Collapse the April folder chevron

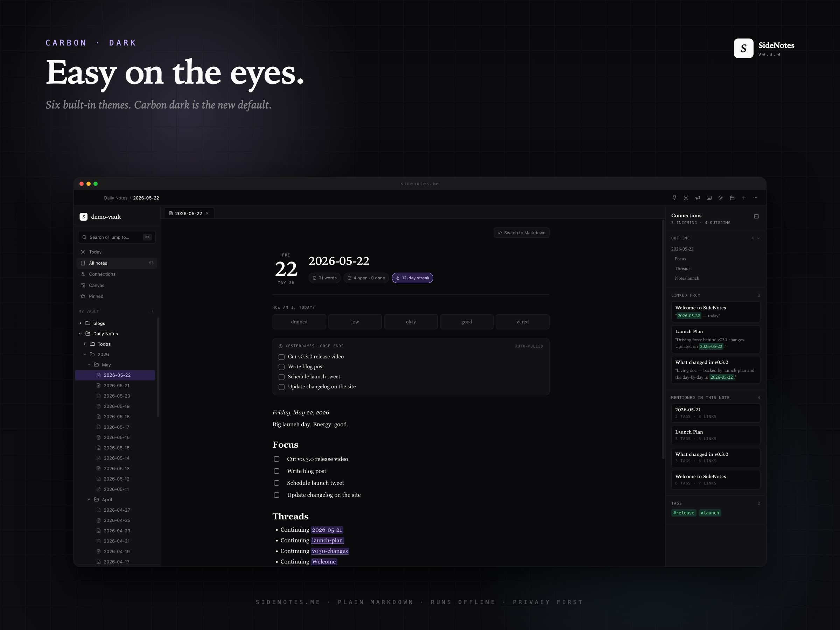click(x=89, y=500)
